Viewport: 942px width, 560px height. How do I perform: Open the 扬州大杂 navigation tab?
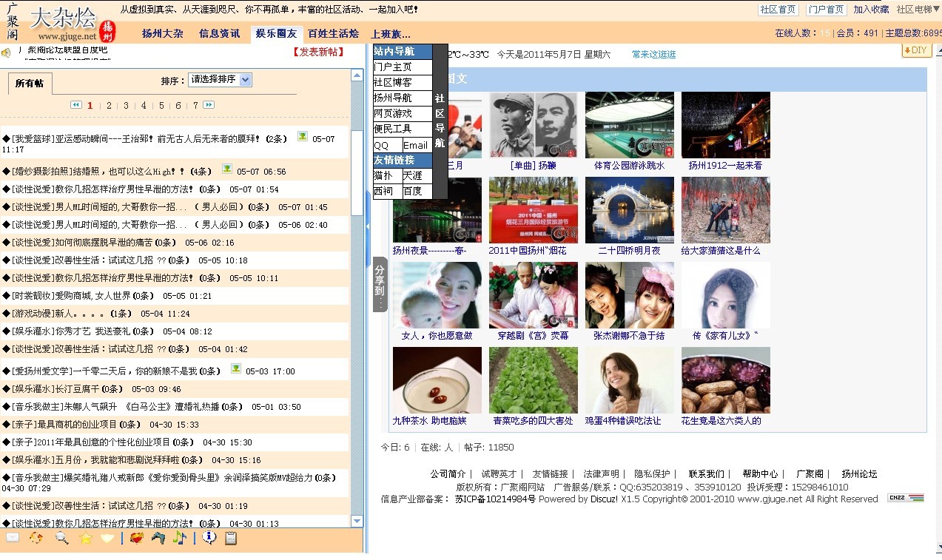tap(163, 33)
